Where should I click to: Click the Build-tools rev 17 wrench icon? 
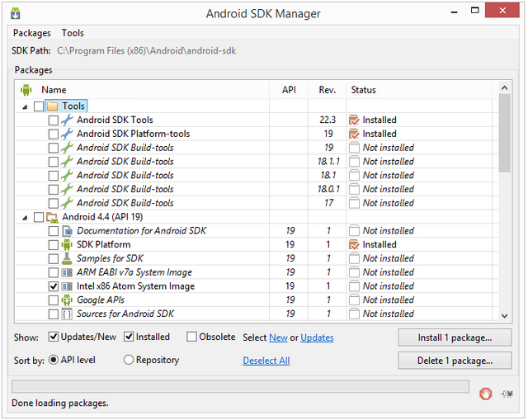click(x=67, y=203)
